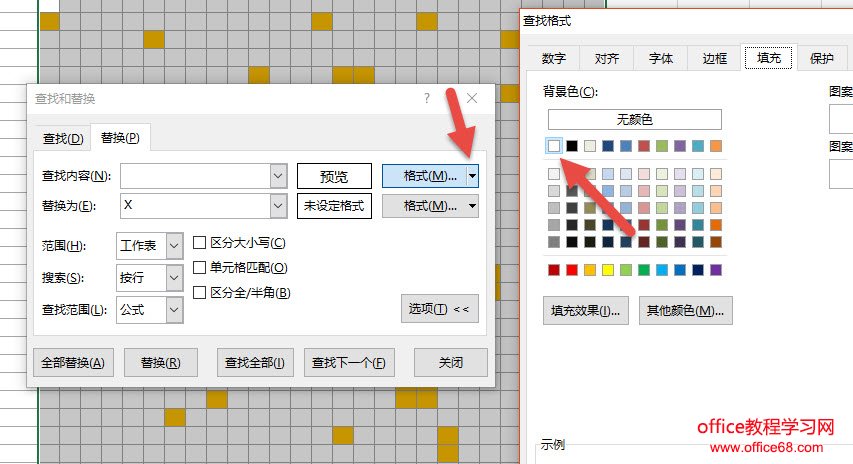Switch to the 边框 tab
The height and width of the screenshot is (464, 853).
[714, 58]
